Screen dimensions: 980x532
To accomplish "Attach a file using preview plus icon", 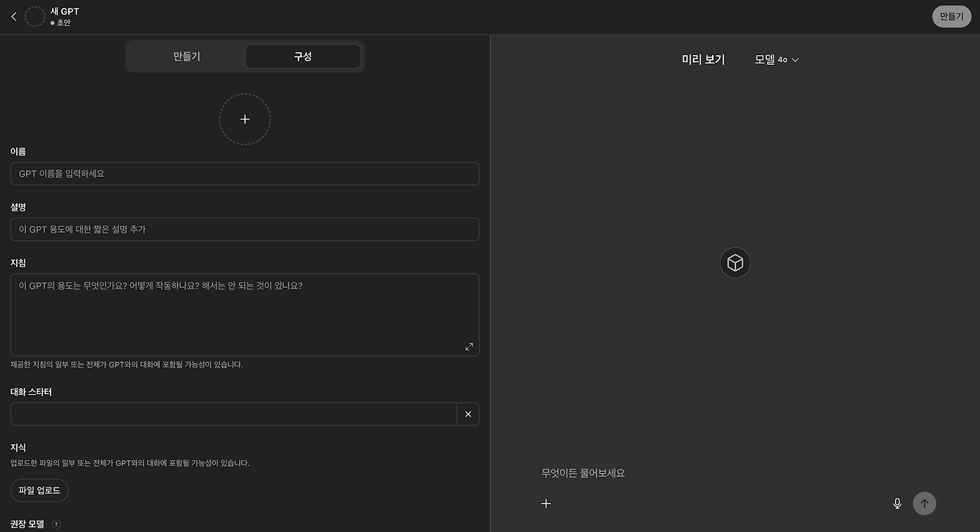I will point(546,503).
